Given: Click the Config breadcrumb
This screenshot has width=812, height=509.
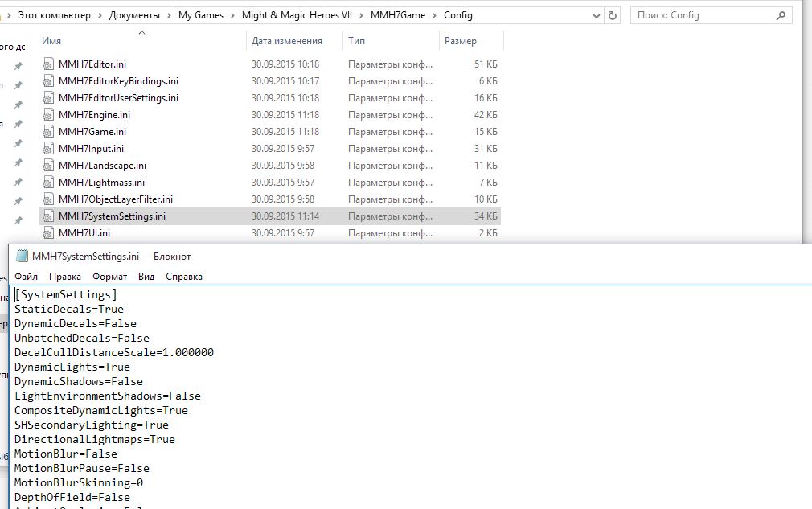Looking at the screenshot, I should [x=458, y=15].
